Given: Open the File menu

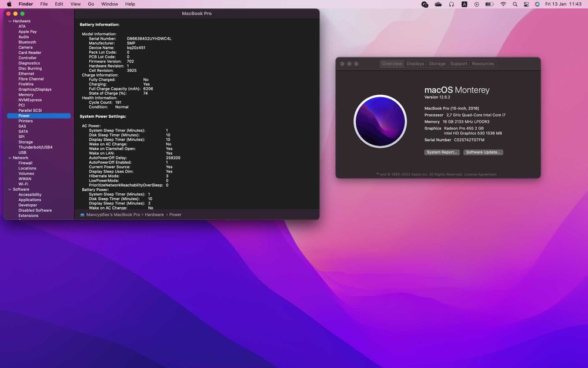Looking at the screenshot, I should [x=44, y=4].
